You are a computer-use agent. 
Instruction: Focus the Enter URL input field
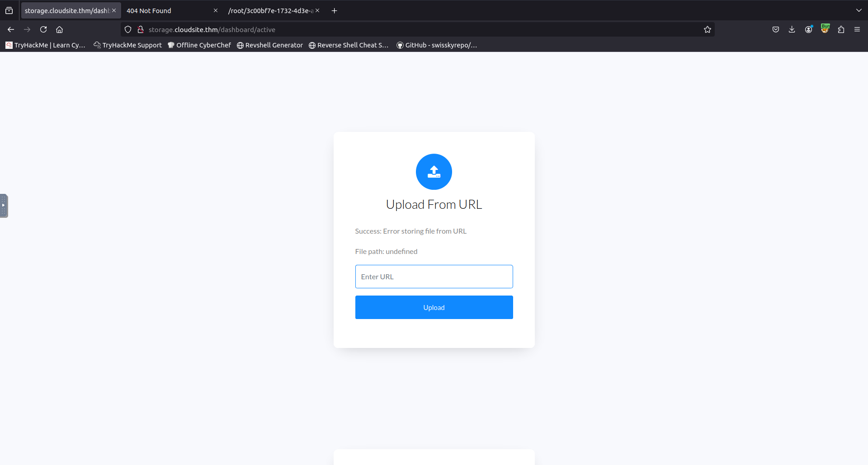coord(434,277)
